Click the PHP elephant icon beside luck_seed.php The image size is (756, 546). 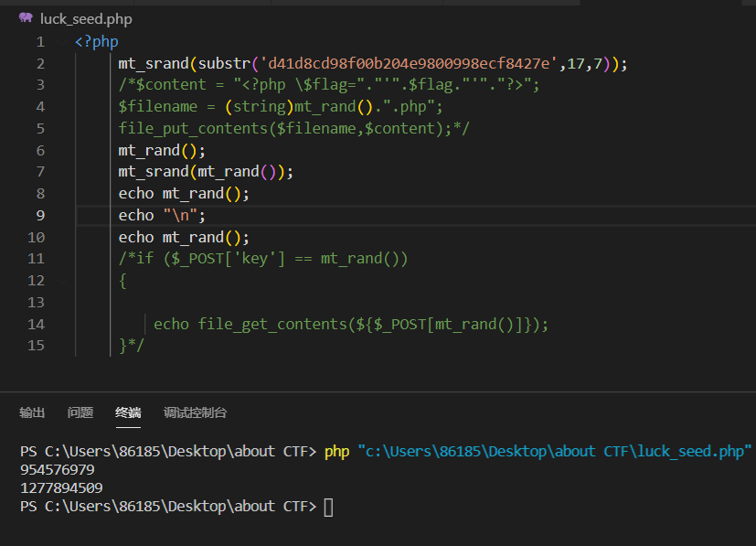tap(26, 18)
